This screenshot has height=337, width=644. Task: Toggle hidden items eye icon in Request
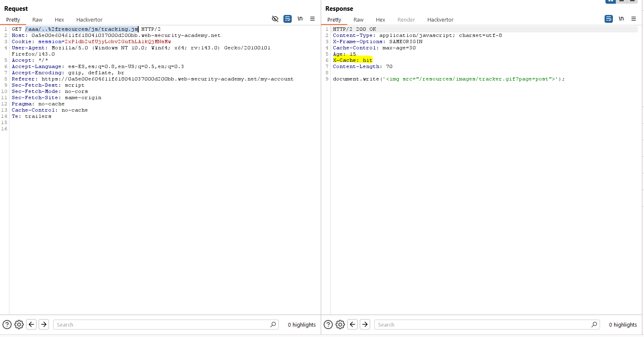275,19
